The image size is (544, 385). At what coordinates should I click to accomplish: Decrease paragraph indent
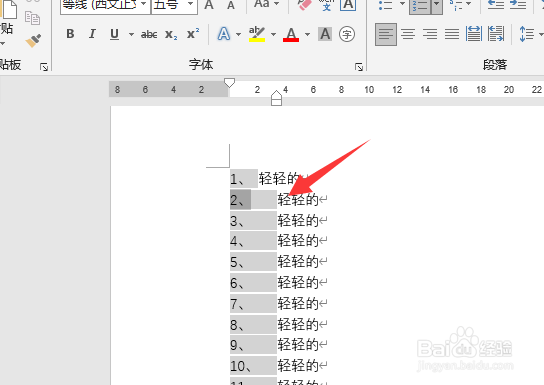click(x=496, y=5)
